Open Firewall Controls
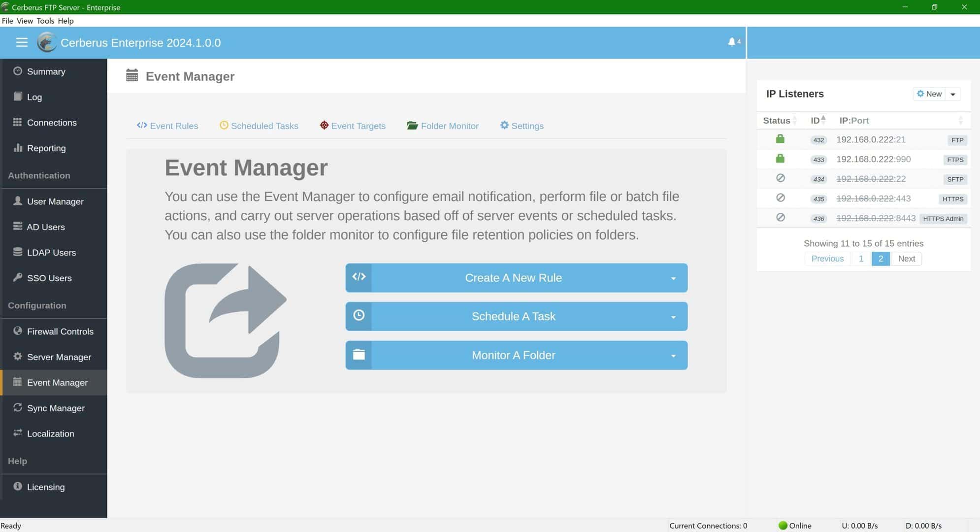Viewport: 980px width, 532px height. tap(60, 331)
